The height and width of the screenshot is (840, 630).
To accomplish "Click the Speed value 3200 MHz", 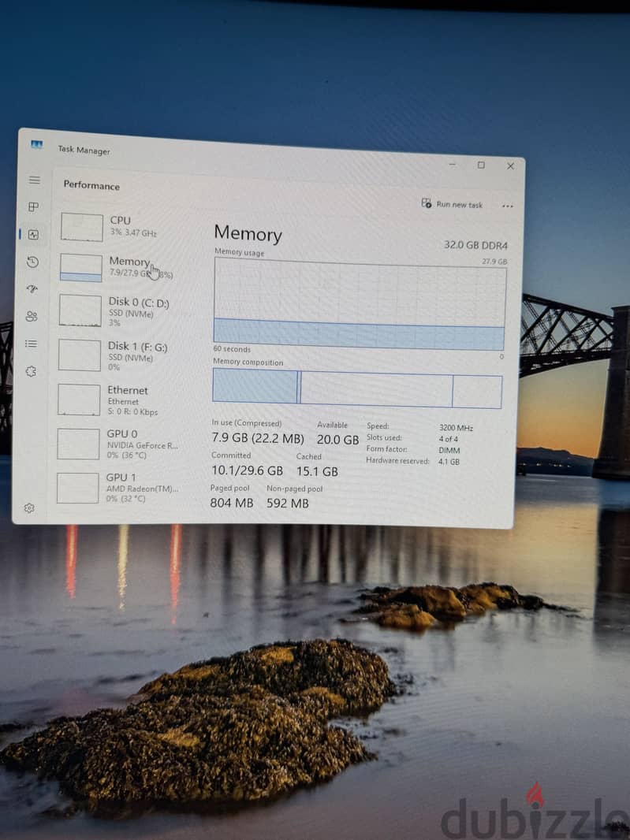I will coord(457,428).
